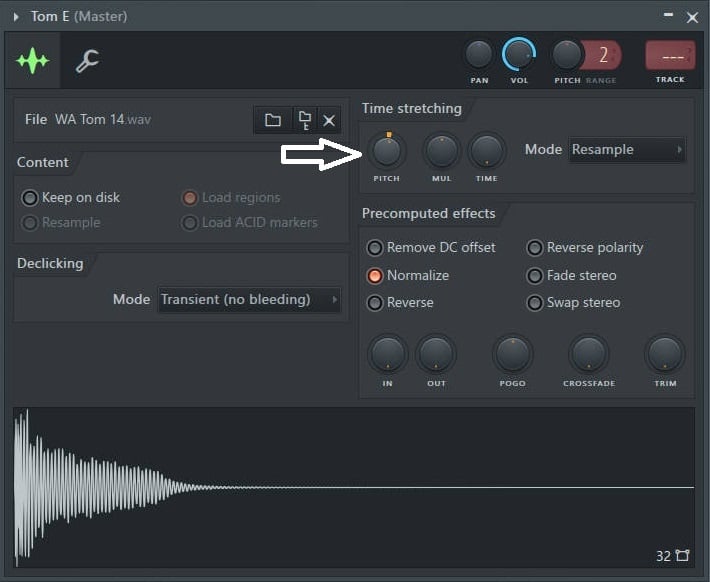Open the wrench miscellaneous settings tab

(x=87, y=61)
